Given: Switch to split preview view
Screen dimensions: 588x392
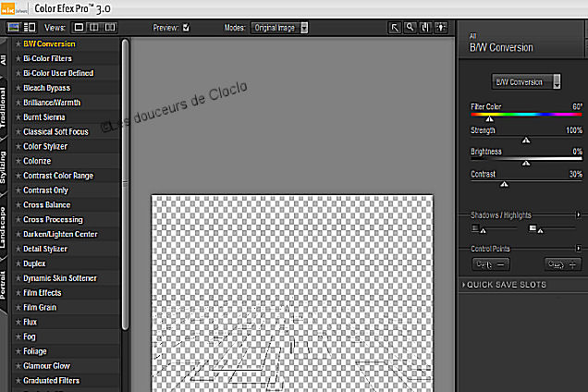Looking at the screenshot, I should (x=93, y=28).
